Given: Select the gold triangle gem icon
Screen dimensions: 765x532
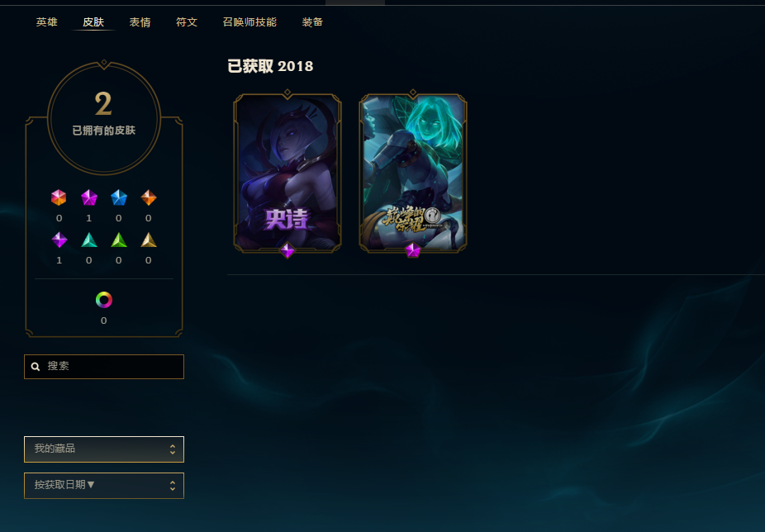Looking at the screenshot, I should click(x=149, y=240).
